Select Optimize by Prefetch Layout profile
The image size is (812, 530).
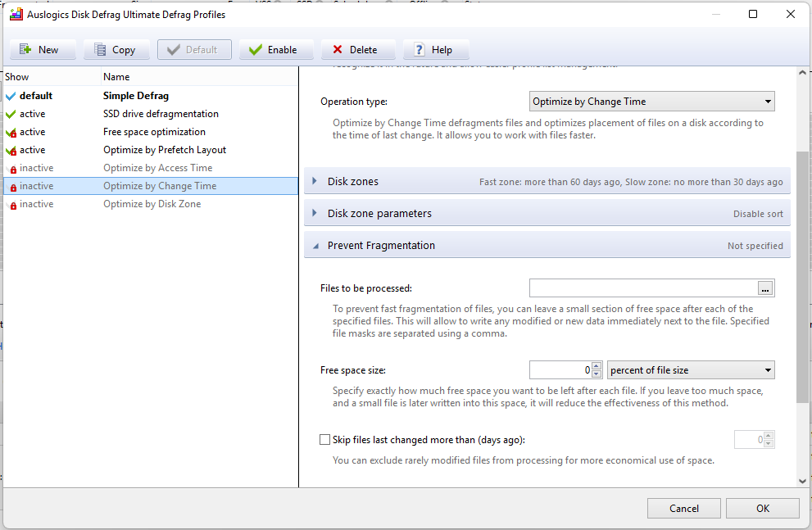pyautogui.click(x=151, y=150)
